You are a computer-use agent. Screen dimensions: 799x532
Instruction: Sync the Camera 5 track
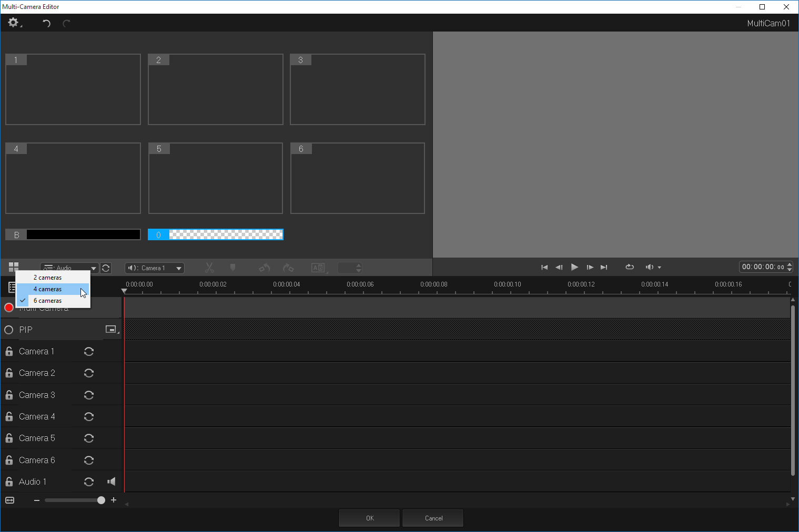[x=89, y=438]
